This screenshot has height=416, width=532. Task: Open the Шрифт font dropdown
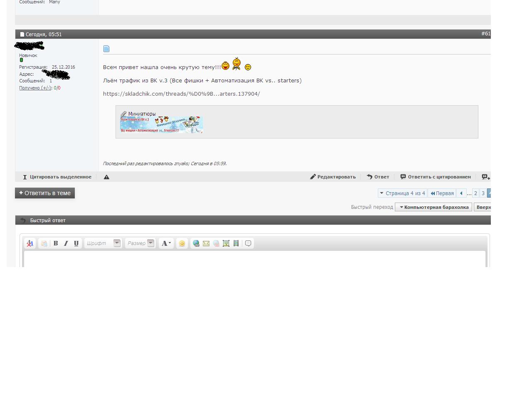click(103, 243)
